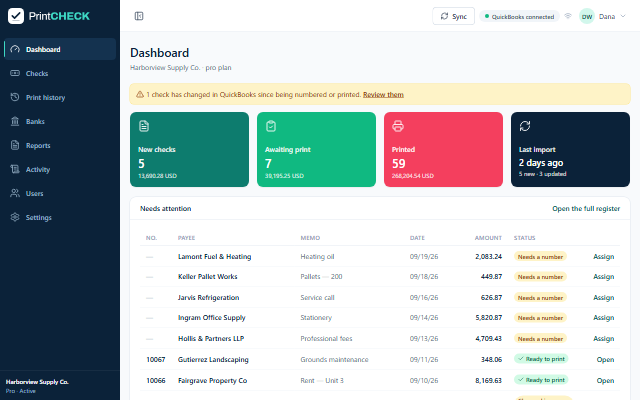This screenshot has width=640, height=400.
Task: Click payee Ingram Office Supply
Action: pyautogui.click(x=211, y=318)
